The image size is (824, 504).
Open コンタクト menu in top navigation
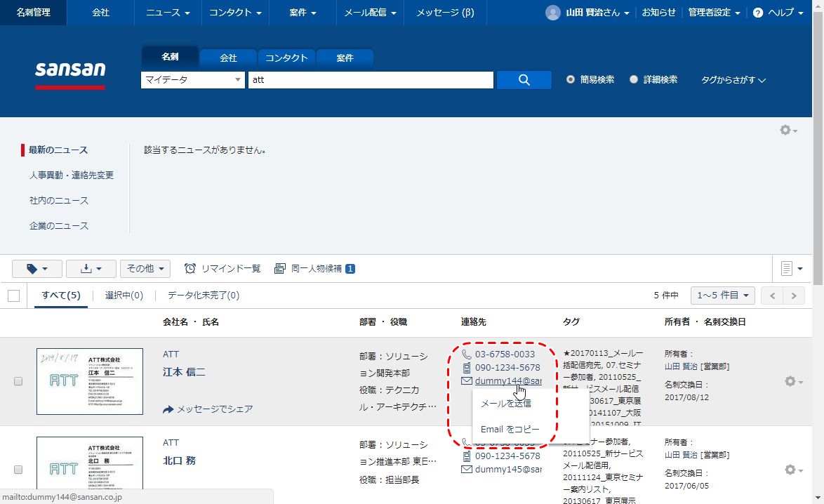[235, 13]
